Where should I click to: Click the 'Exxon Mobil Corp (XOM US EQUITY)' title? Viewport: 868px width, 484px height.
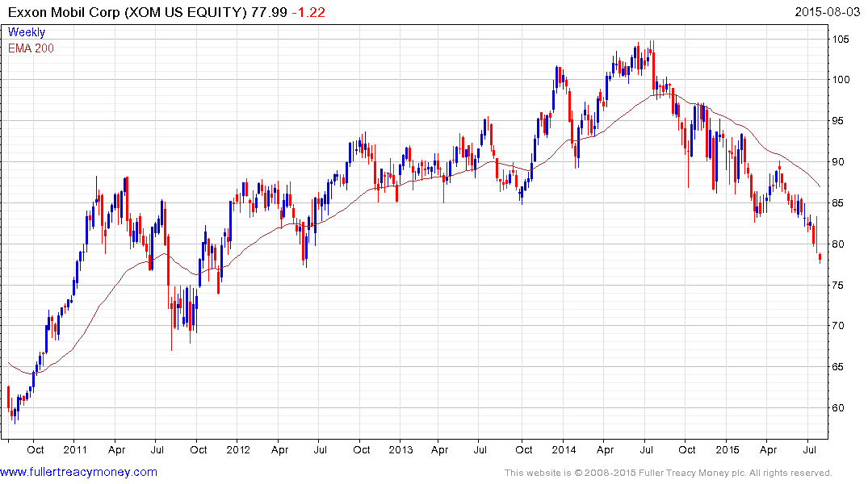click(128, 12)
